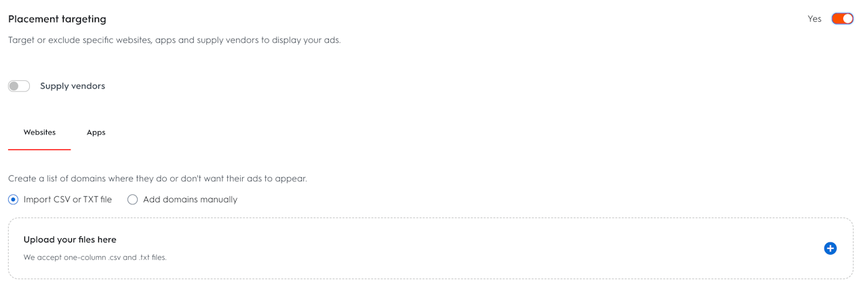This screenshot has width=868, height=294.
Task: Switch to the Apps tab
Action: point(96,132)
